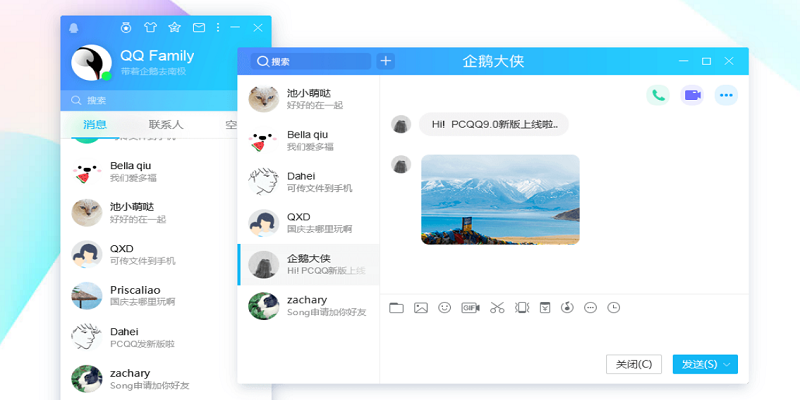Click the green online status indicator on avatar
This screenshot has width=800, height=400.
pyautogui.click(x=106, y=76)
